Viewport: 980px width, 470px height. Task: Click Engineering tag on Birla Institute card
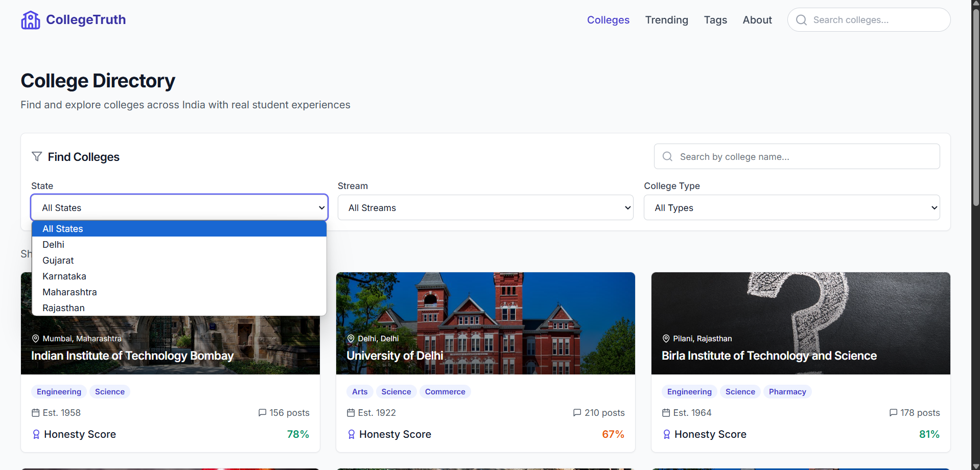pos(689,392)
